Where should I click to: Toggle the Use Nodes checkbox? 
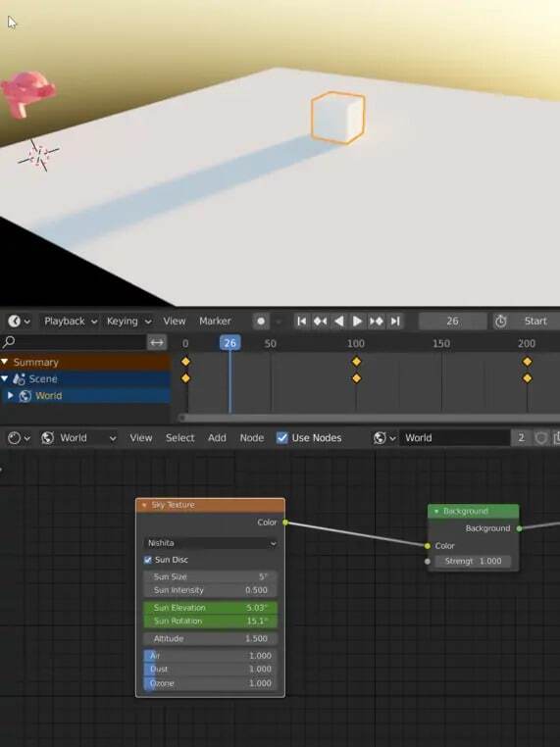[x=282, y=438]
